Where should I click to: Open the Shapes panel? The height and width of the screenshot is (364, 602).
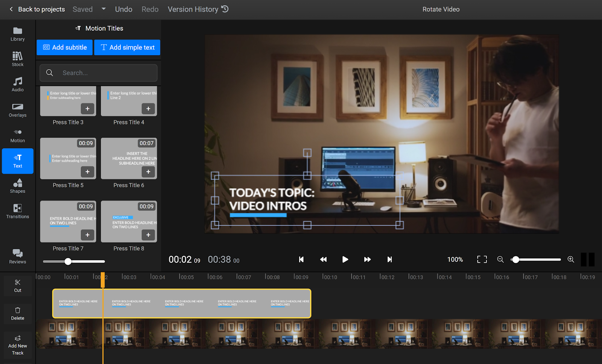[18, 186]
